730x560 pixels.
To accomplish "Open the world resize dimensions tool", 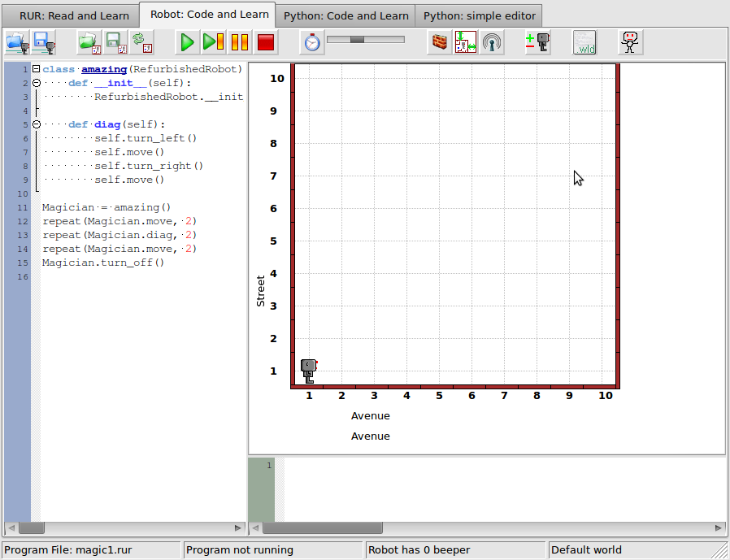I will 466,42.
